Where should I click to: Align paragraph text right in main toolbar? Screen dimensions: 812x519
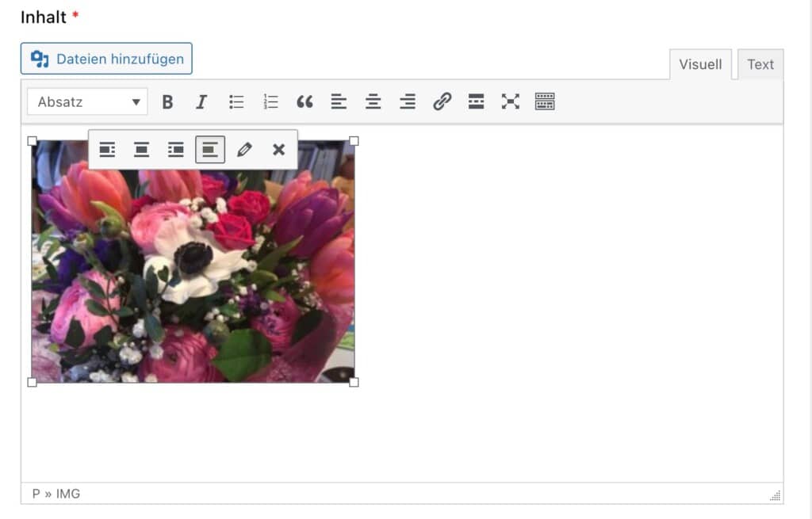point(408,102)
